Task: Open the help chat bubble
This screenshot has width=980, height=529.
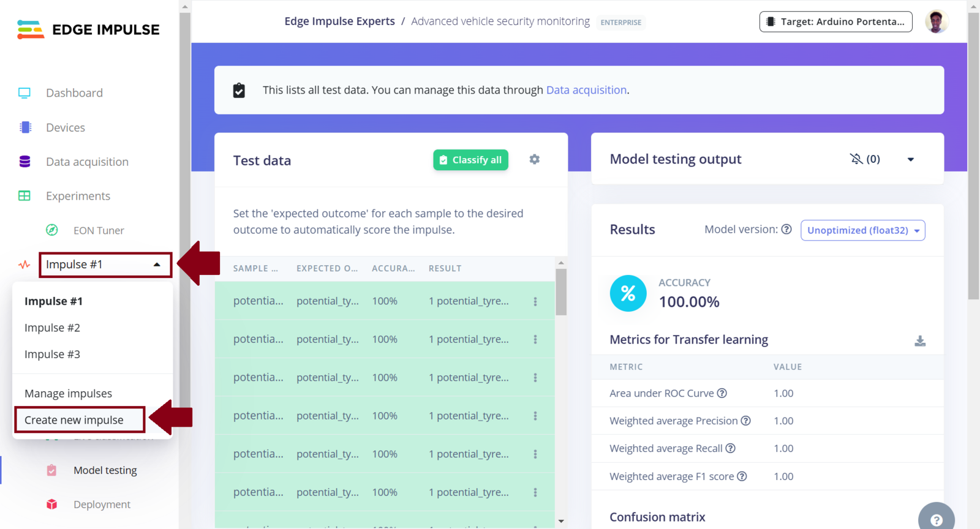Action: pos(937,520)
